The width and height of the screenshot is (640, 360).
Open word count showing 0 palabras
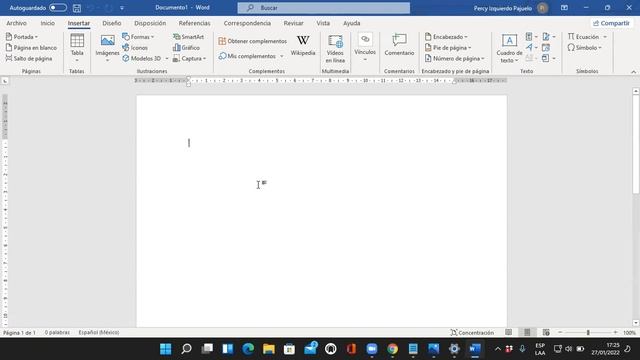(x=57, y=333)
